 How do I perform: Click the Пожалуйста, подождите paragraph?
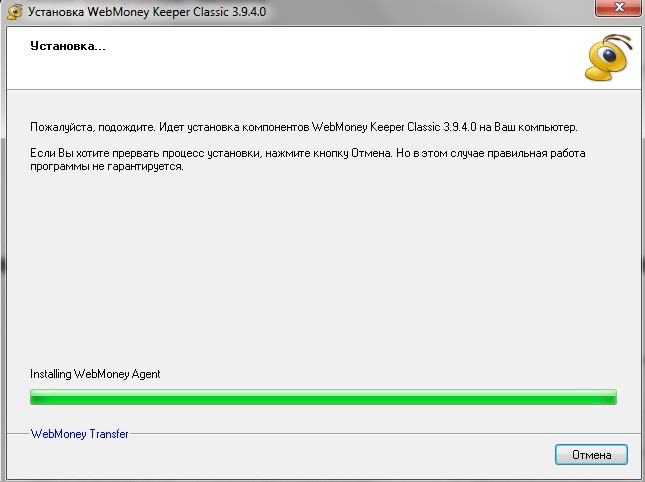(x=304, y=127)
